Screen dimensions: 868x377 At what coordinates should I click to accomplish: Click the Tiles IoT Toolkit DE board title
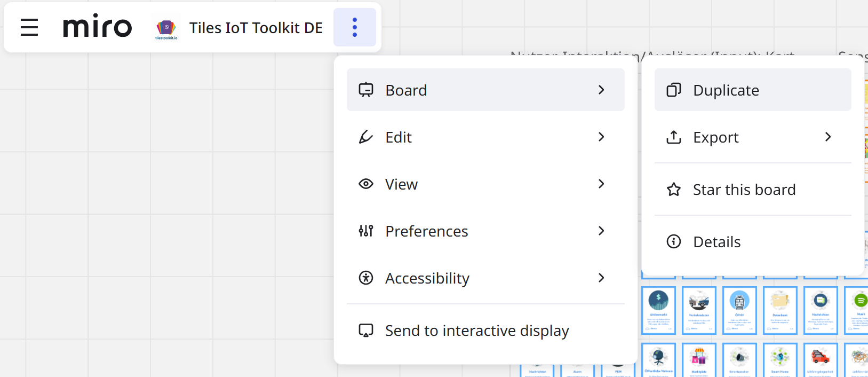click(256, 28)
